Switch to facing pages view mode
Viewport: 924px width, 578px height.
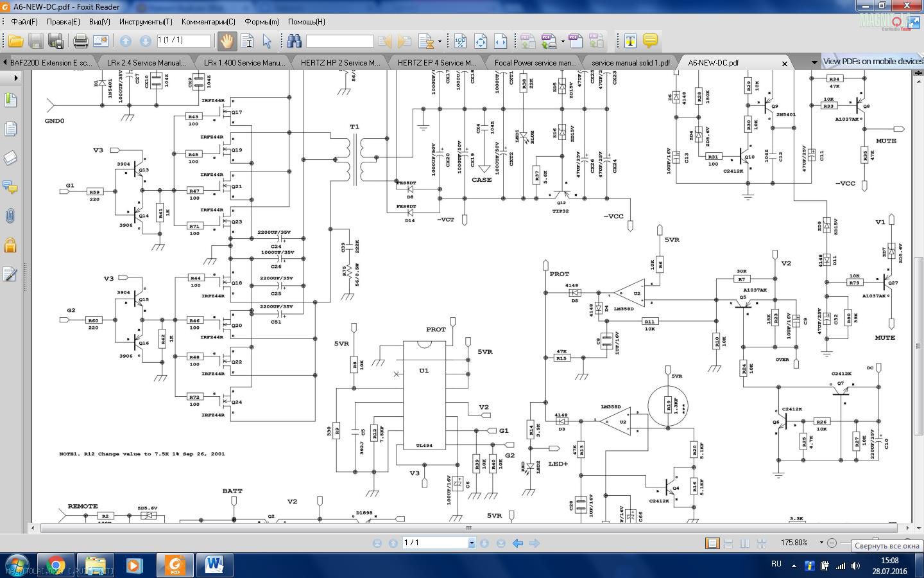745,543
